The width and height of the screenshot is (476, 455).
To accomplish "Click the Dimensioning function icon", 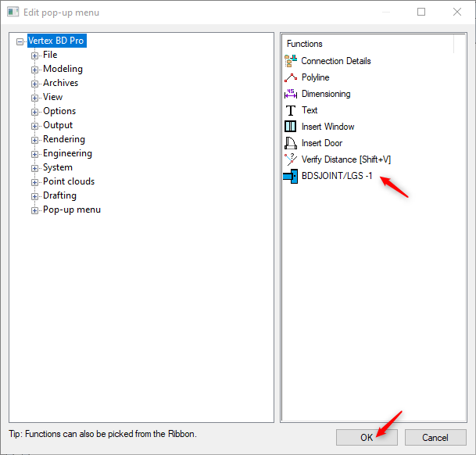I will point(291,94).
